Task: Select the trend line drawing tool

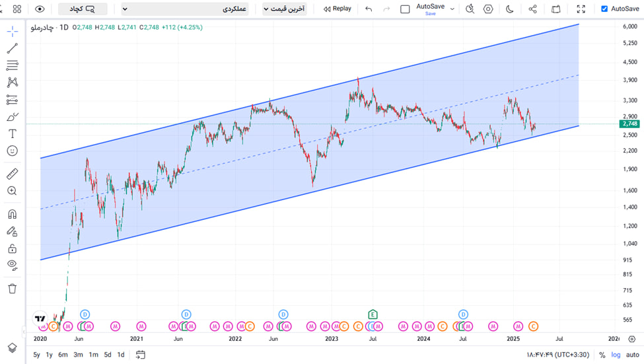Action: (x=12, y=48)
